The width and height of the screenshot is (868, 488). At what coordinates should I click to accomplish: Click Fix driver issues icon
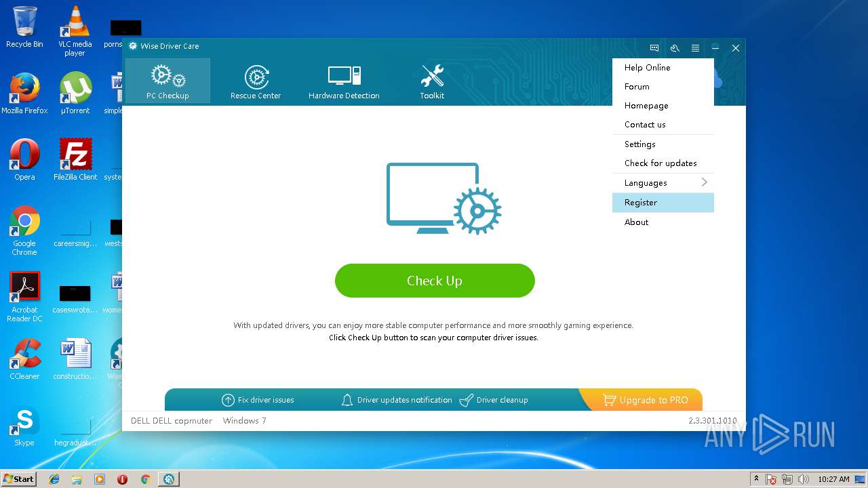[x=228, y=400]
